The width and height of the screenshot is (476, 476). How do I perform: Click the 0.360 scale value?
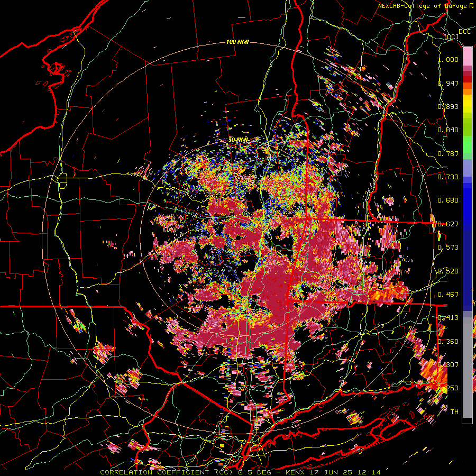[448, 342]
